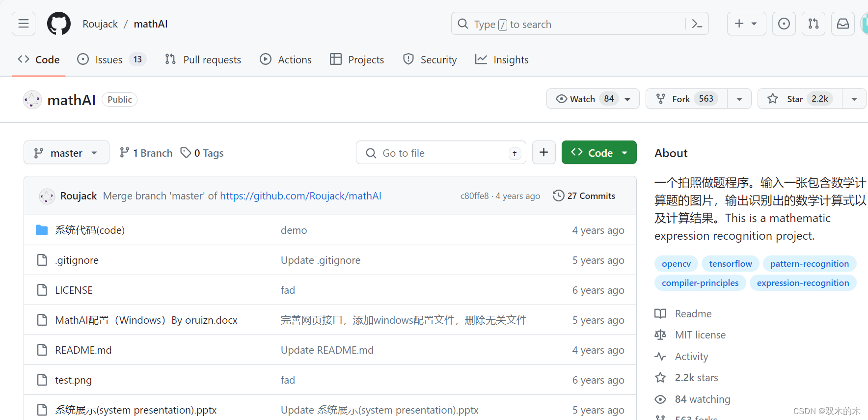Click the mathAI breadcrumb link
Screen dimensions: 868x420
pyautogui.click(x=151, y=24)
